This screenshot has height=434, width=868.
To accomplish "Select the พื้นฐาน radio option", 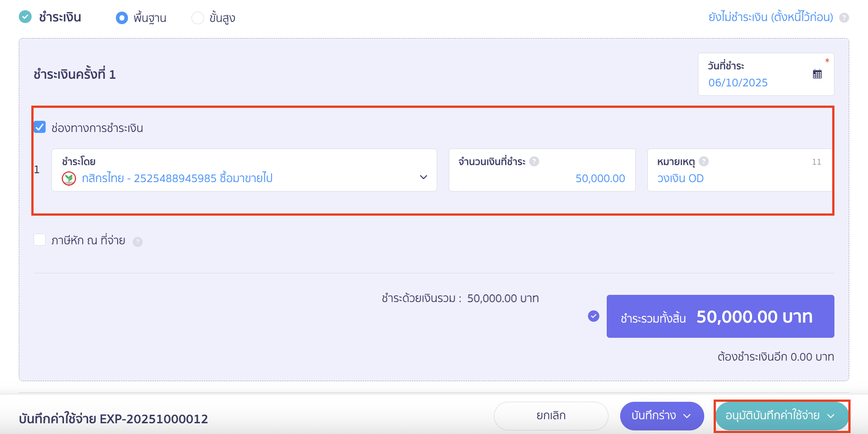I will pos(122,17).
